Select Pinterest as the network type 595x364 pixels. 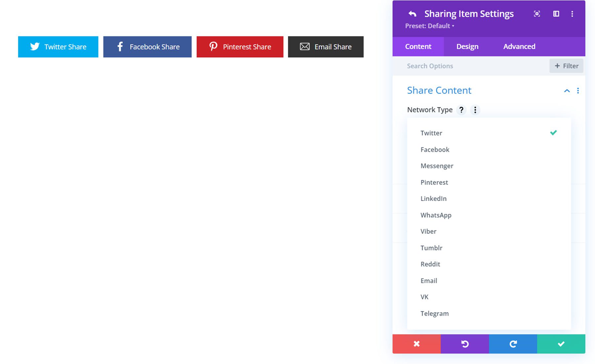coord(434,182)
